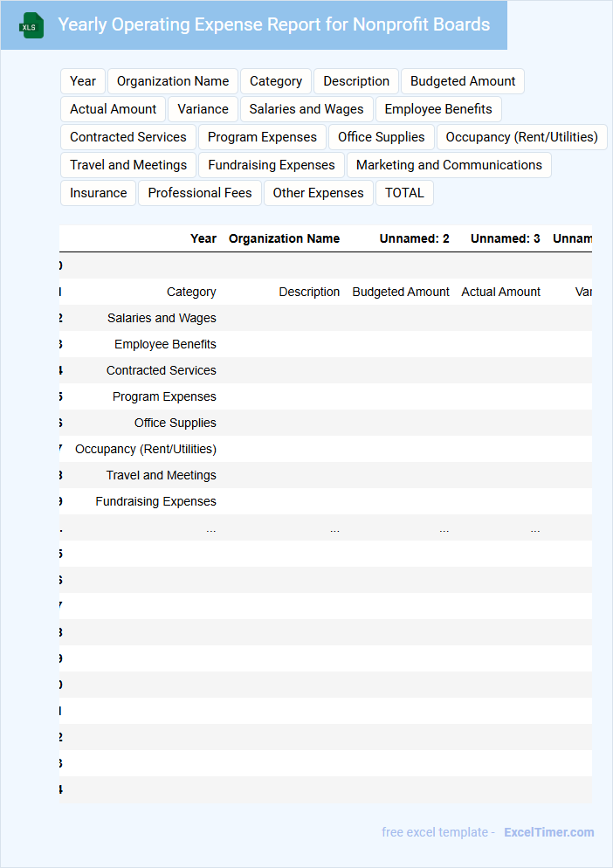Viewport: 613px width, 868px height.
Task: Click the Organization Name column header
Action: [284, 238]
